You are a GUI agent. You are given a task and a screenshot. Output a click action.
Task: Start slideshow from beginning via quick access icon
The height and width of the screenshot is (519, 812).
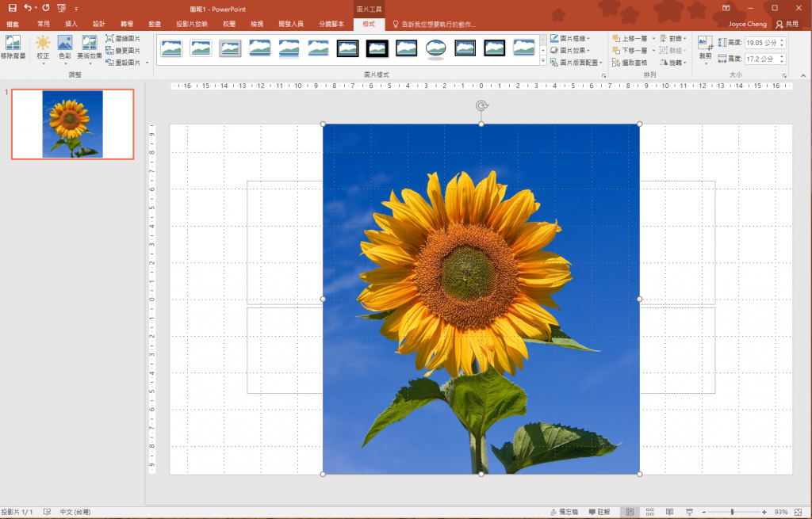[62, 8]
